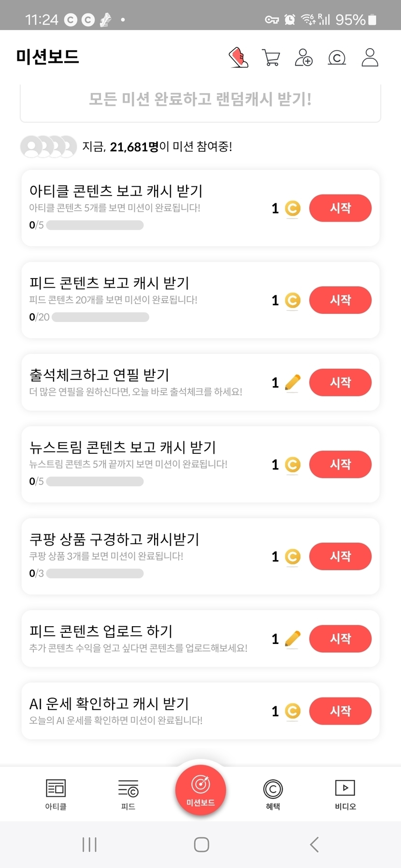The image size is (401, 868).
Task: Tap 모든 미션 완료하고 랜덤캐시 받기 banner
Action: 200,99
